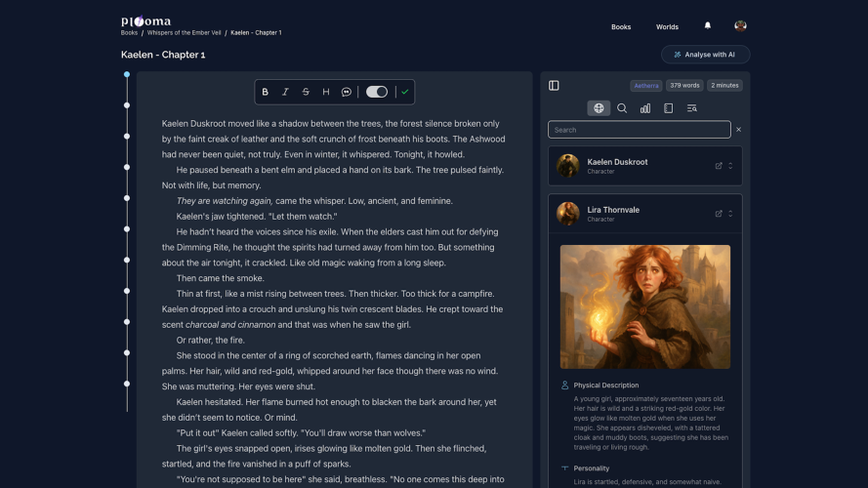Click the Lira Thornvale name label
The width and height of the screenshot is (868, 488).
(613, 210)
